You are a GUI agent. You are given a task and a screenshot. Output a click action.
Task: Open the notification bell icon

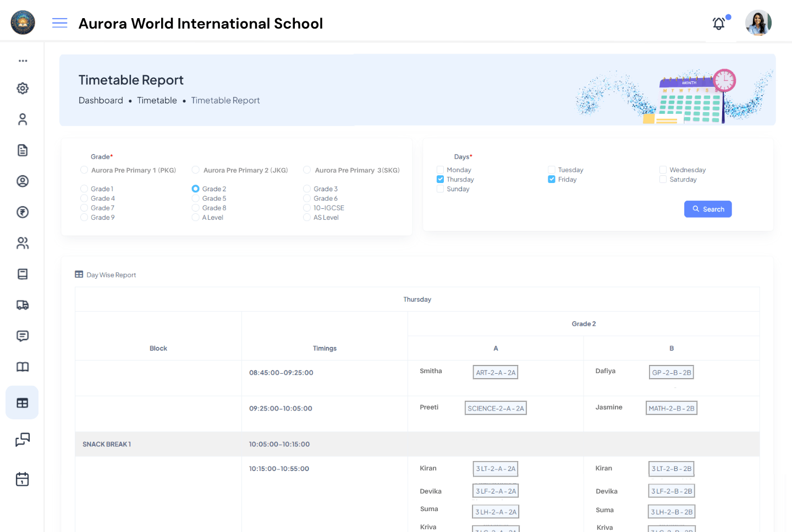click(x=718, y=24)
